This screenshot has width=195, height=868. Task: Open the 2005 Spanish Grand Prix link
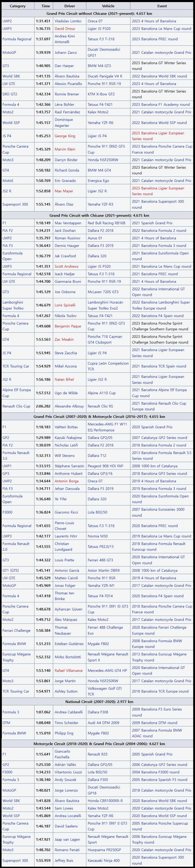(x=152, y=754)
